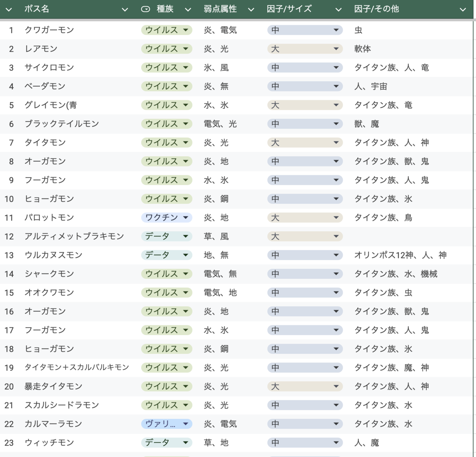Viewport: 476px width, 457px height.
Task: Select the cell タイタン族、虫
Action: point(383,293)
